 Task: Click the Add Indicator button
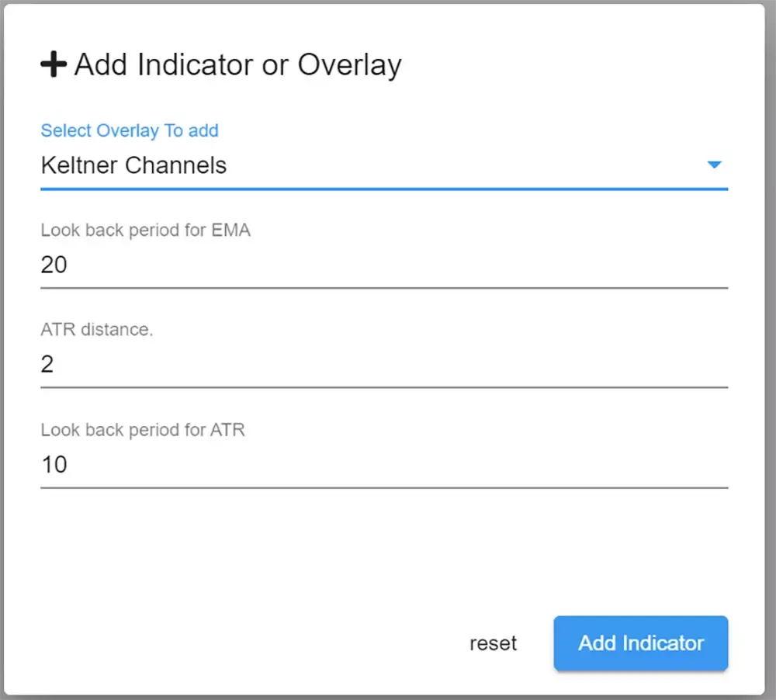[640, 643]
